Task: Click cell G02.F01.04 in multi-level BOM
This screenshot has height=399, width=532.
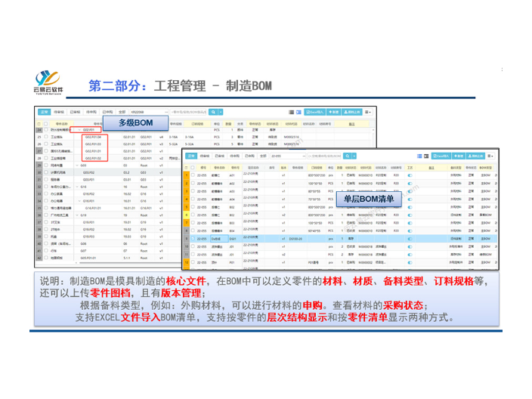Action: pyautogui.click(x=93, y=137)
